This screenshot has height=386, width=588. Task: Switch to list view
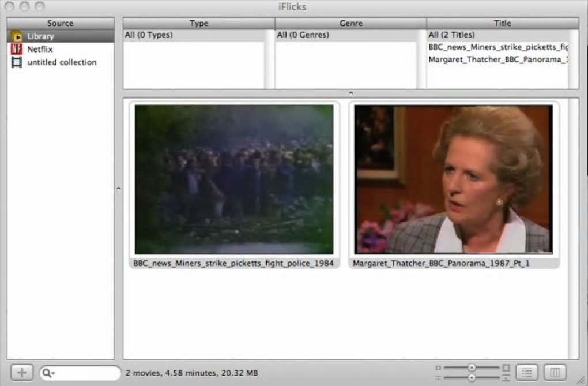pyautogui.click(x=527, y=373)
